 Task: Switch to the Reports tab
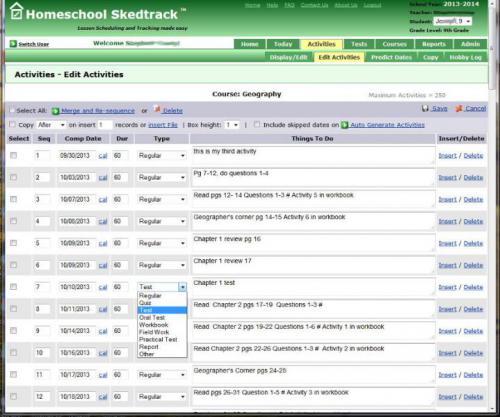(434, 44)
